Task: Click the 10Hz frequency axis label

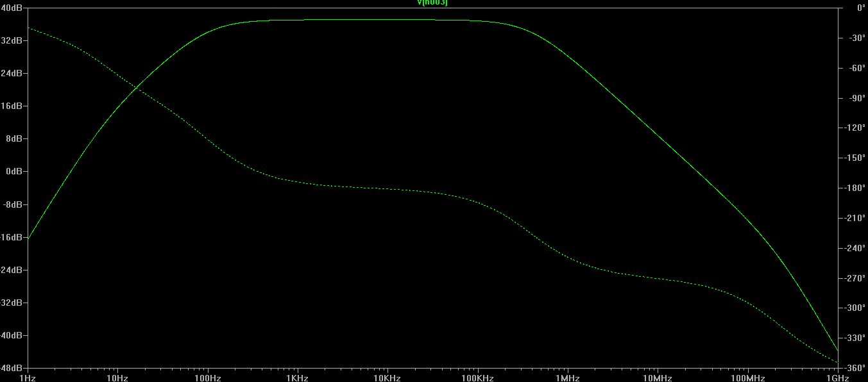Action: pos(117,378)
